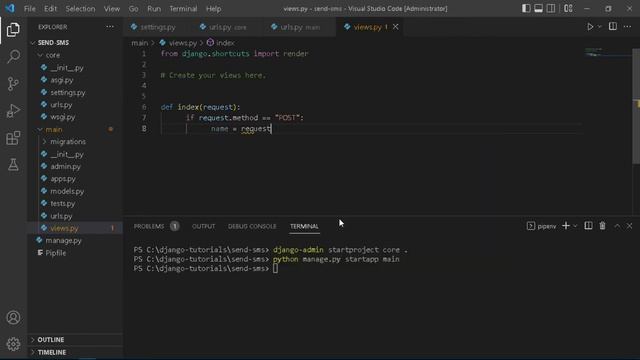Switch to the PROBLEMS panel tab

(149, 226)
